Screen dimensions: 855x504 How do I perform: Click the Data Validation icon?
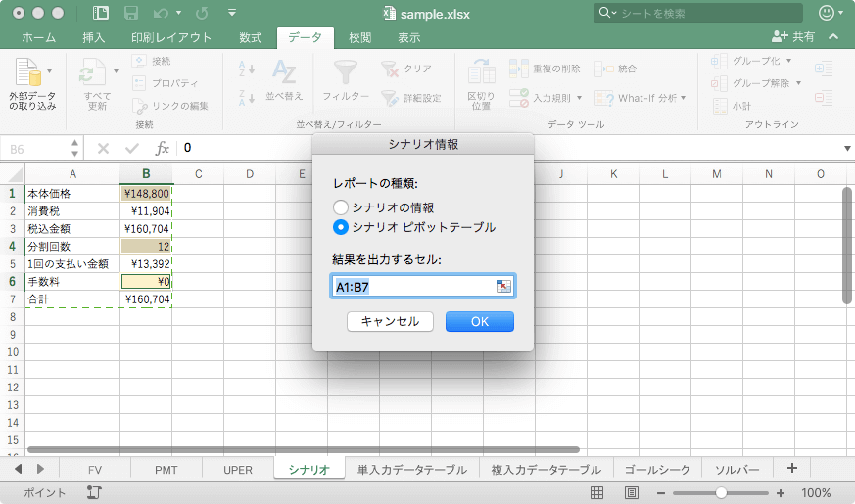518,98
